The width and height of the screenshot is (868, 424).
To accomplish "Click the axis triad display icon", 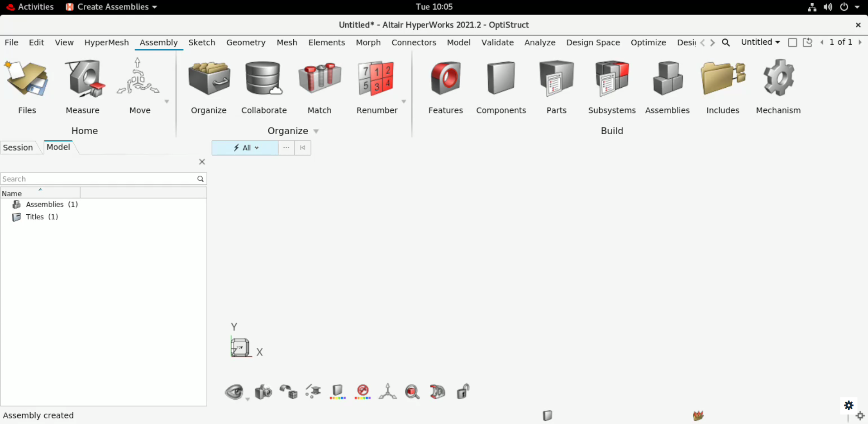I will [387, 391].
